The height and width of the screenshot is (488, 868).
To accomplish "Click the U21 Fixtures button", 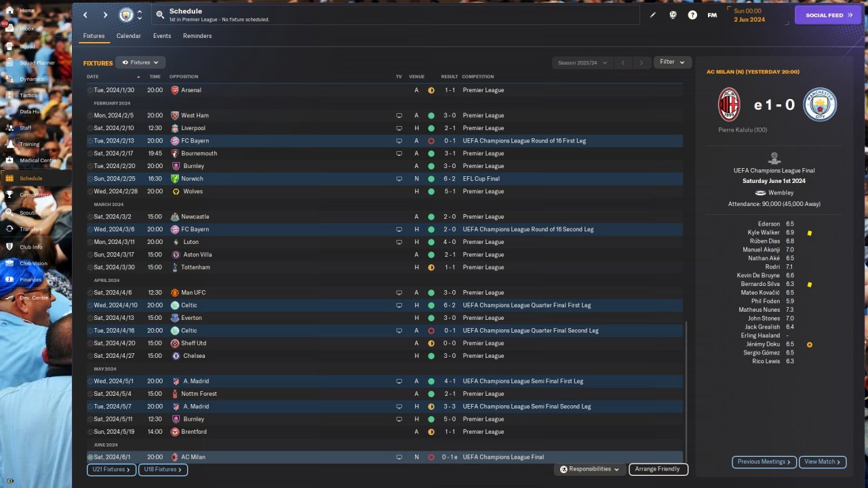I will tap(111, 469).
